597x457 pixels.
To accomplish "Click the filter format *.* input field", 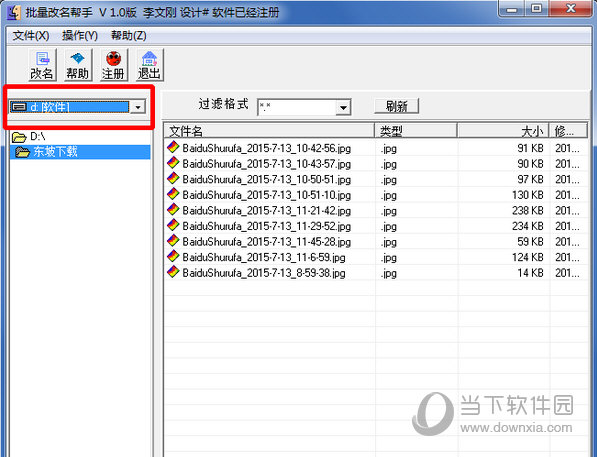I will 297,107.
